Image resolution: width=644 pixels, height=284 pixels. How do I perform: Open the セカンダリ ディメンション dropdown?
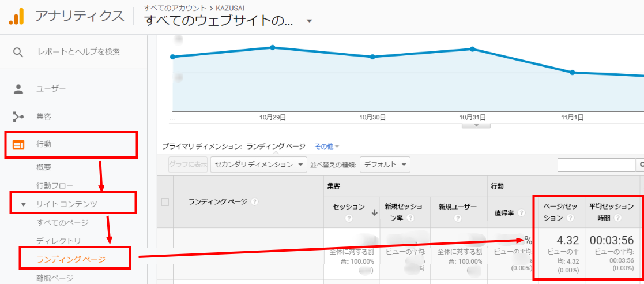point(259,165)
